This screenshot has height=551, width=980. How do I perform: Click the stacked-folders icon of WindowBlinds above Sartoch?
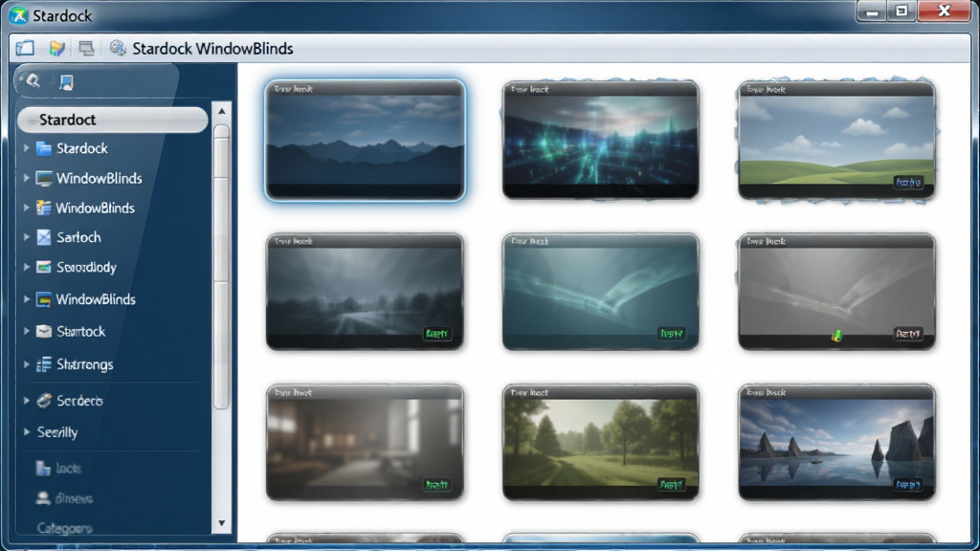click(x=44, y=208)
